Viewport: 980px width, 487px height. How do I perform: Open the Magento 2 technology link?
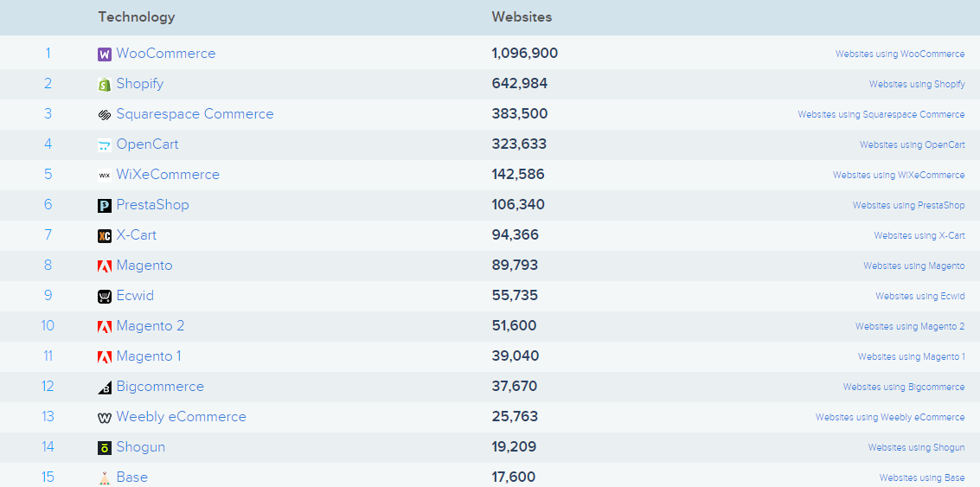(150, 326)
